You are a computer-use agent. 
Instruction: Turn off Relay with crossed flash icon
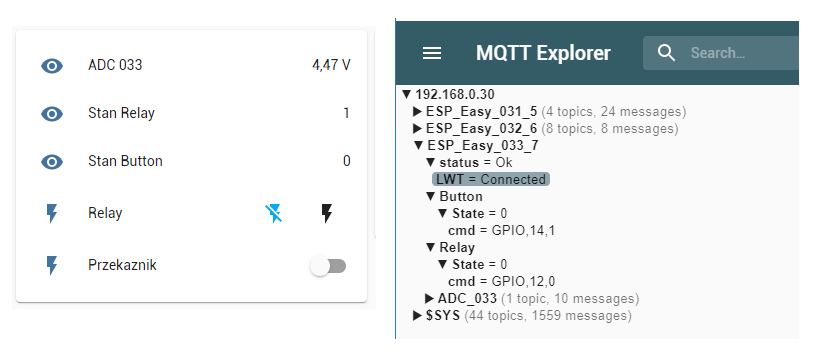[x=274, y=213]
